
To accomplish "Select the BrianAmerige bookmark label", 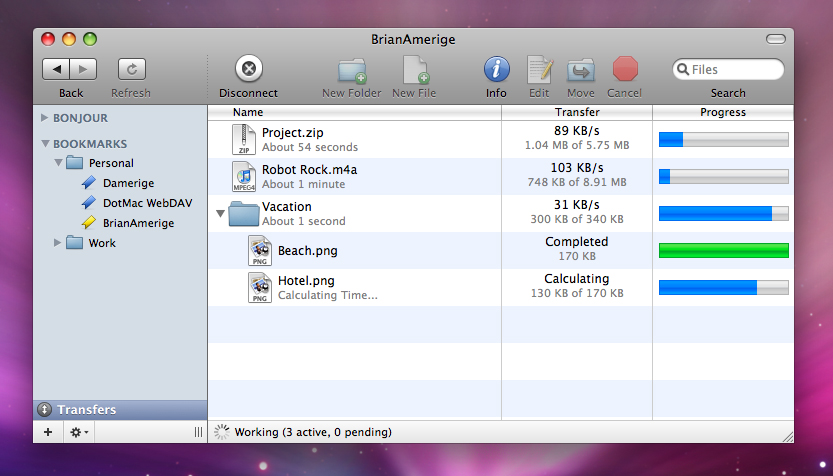I will coord(139,223).
